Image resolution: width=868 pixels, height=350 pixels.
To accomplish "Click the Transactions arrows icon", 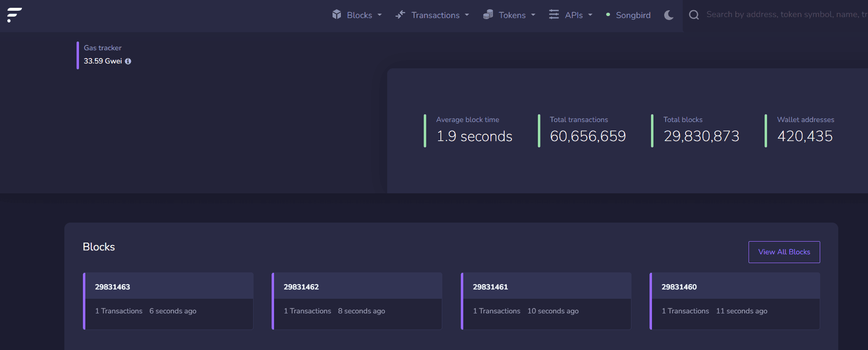I will click(x=400, y=15).
